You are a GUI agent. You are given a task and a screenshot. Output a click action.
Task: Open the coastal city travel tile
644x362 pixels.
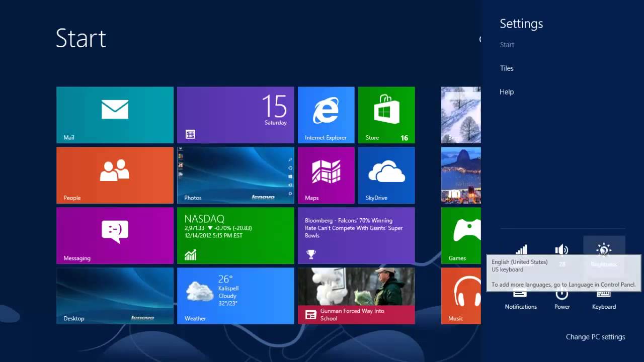point(461,175)
